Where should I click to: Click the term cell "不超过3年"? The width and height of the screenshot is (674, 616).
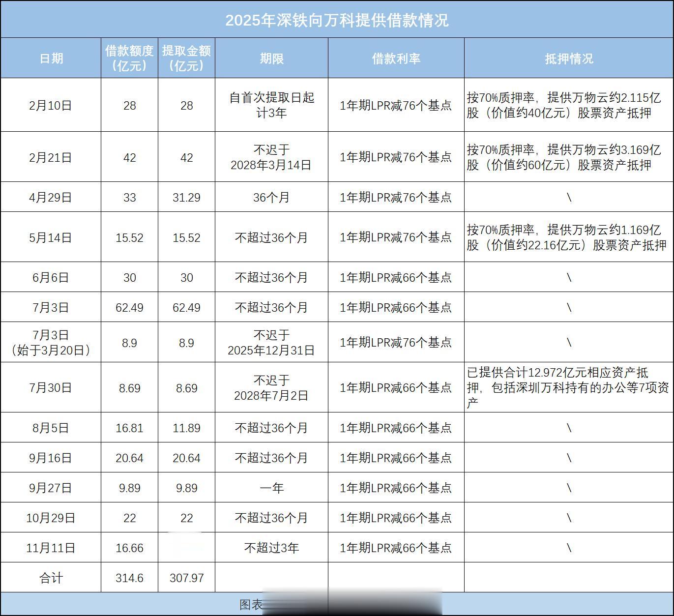(271, 548)
